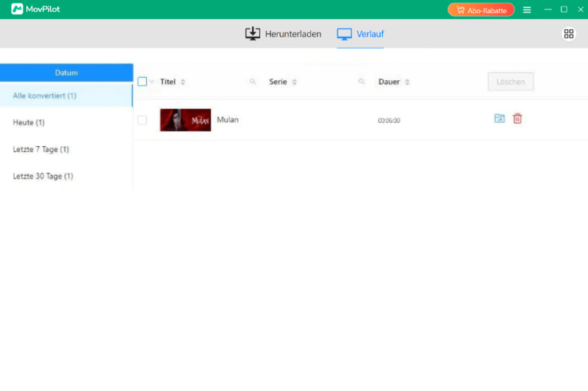Viewport: 588px width, 391px height.
Task: Minimize the MovPilot window
Action: click(548, 10)
